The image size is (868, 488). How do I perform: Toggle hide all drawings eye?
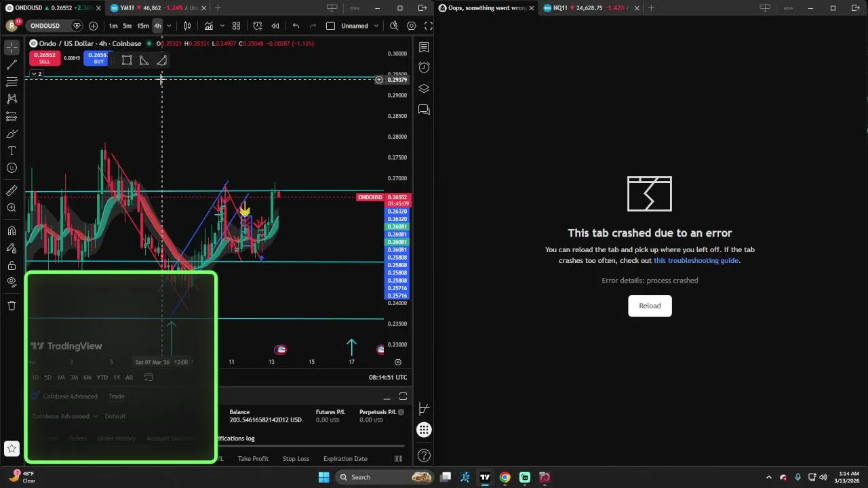coord(12,282)
